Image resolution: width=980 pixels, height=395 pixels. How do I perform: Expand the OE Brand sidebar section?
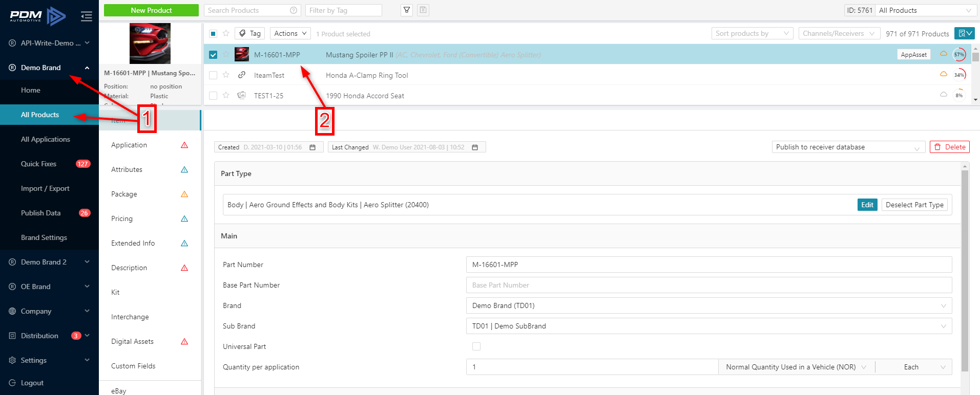coord(49,287)
